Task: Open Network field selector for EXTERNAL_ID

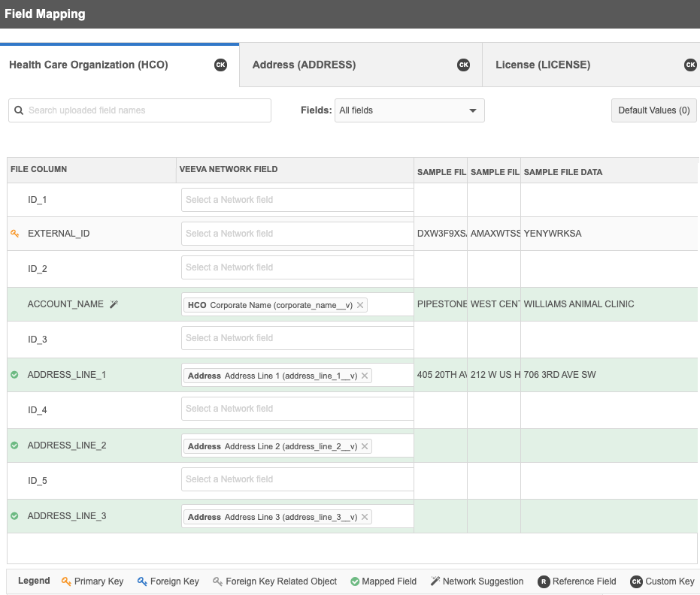Action: click(298, 234)
